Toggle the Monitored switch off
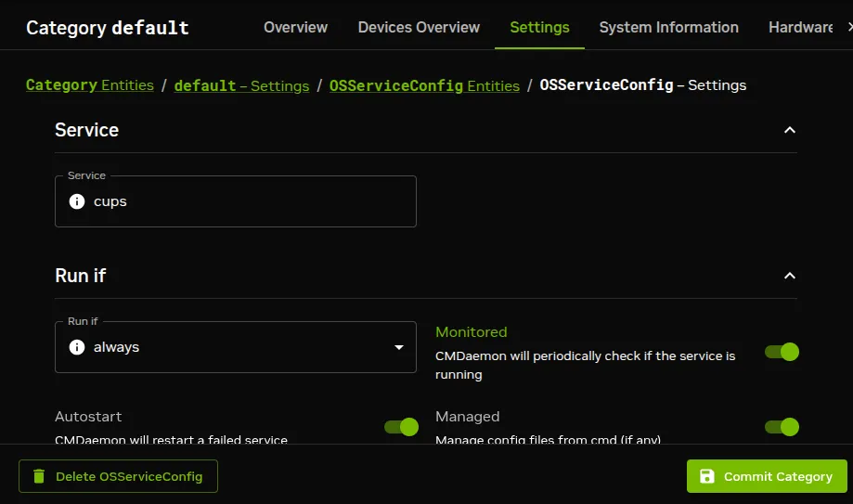The image size is (853, 504). 782,352
